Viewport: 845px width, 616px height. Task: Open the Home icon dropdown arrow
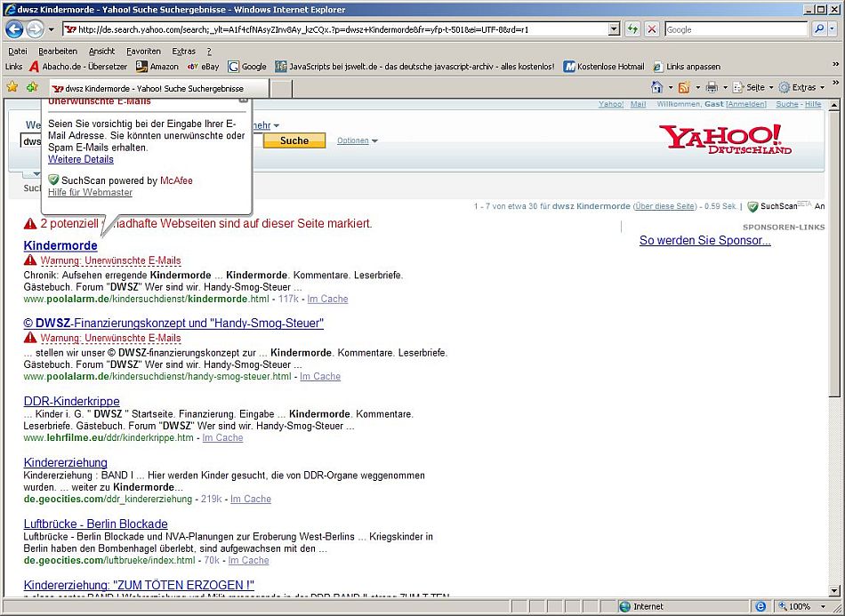pos(671,87)
